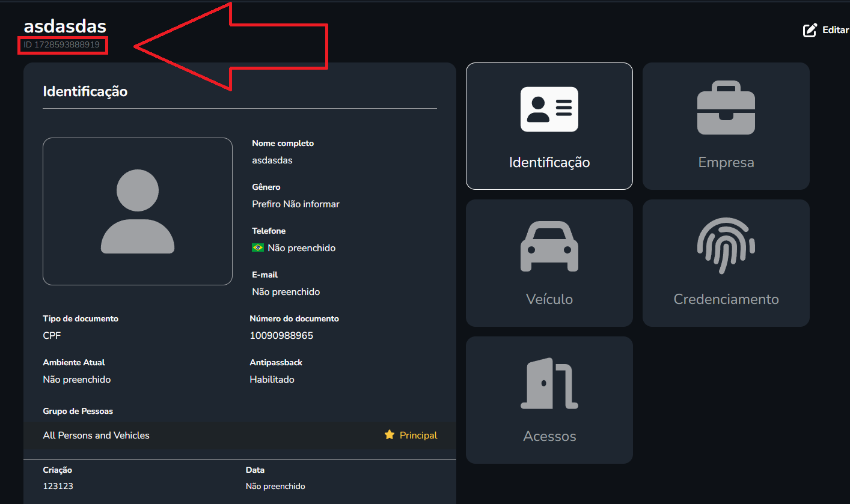The width and height of the screenshot is (850, 504).
Task: Click Ambiente Atual Não preenchido value
Action: [x=77, y=380]
